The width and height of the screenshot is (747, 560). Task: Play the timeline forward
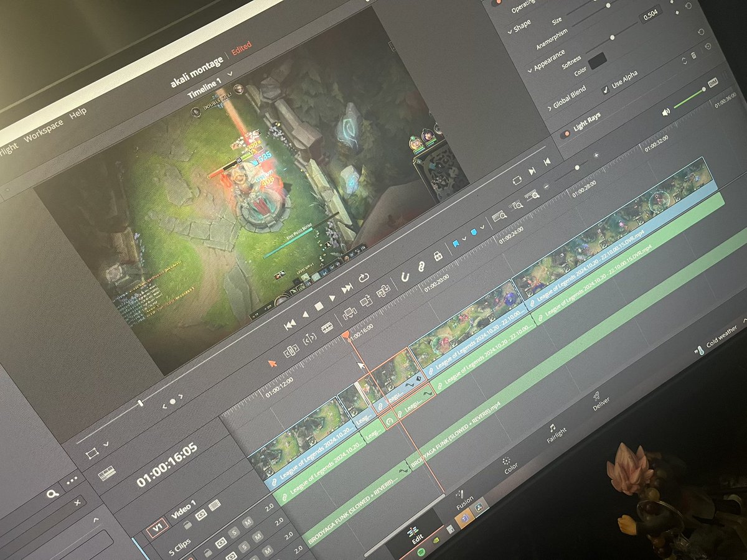tap(332, 297)
